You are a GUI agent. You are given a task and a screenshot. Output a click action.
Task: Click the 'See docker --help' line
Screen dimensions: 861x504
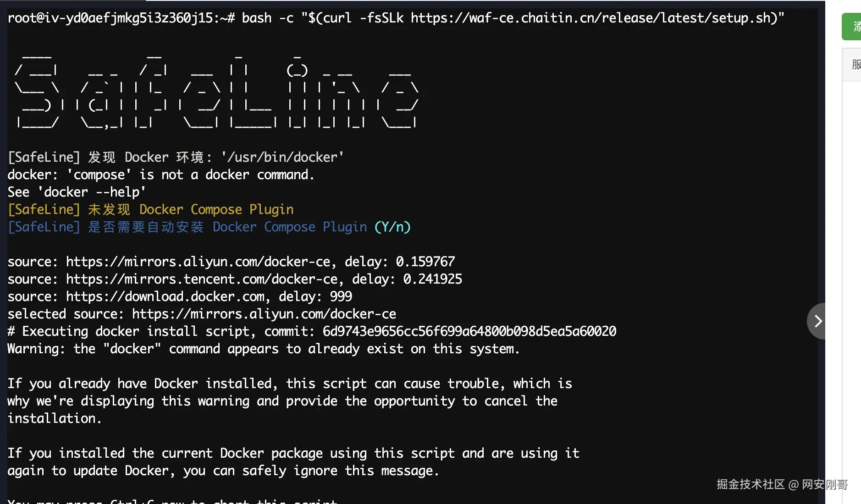(77, 192)
